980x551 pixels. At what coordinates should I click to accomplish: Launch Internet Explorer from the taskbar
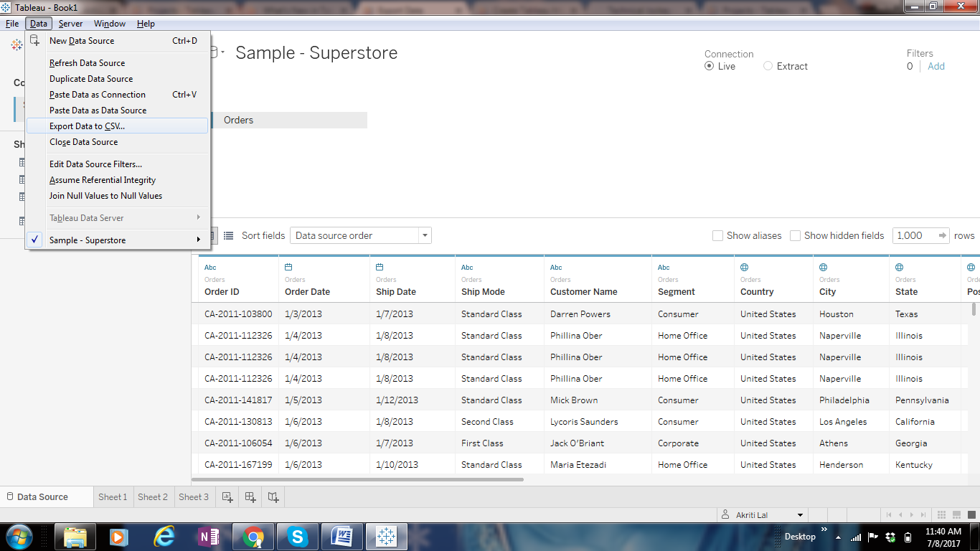coord(164,537)
